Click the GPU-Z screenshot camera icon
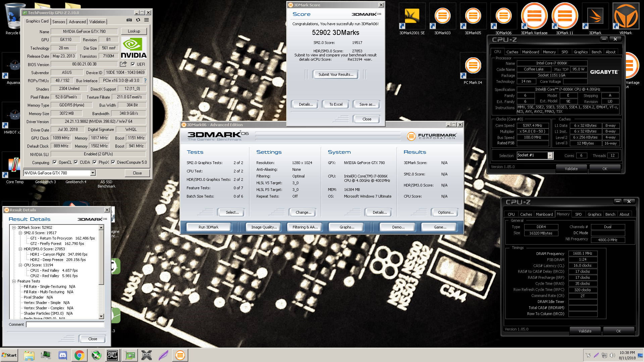Viewport: 644px width, 362px height. (129, 20)
